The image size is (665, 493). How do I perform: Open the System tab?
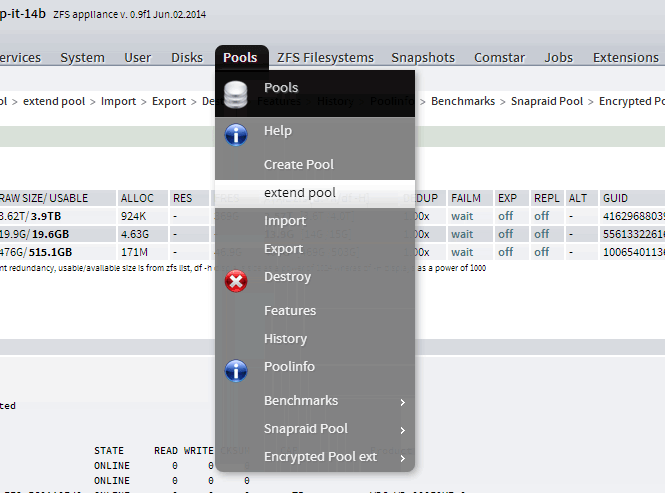[82, 57]
